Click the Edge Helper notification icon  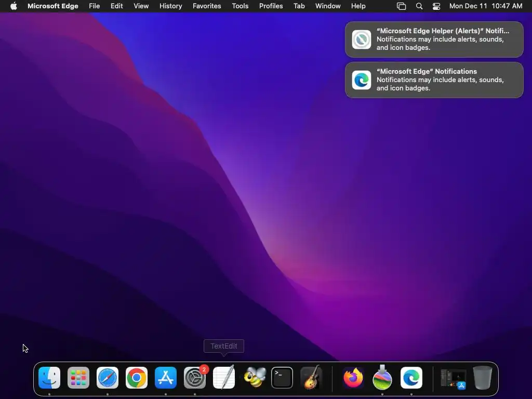(362, 39)
